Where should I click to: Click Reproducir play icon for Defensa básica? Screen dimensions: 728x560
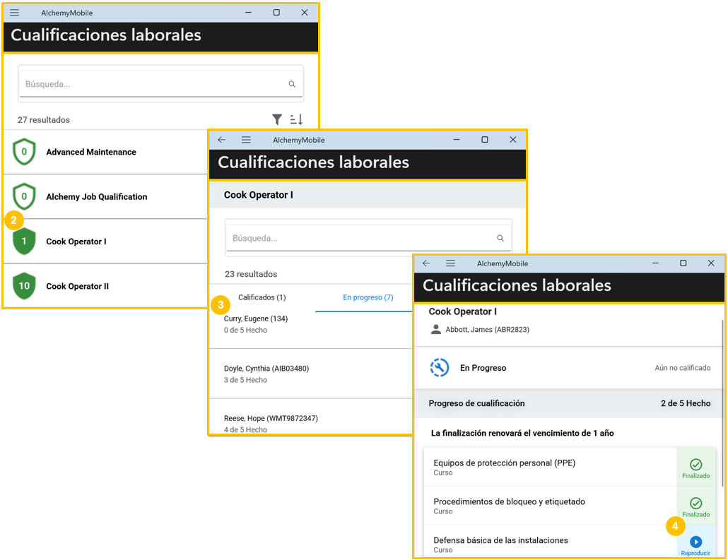tap(695, 542)
